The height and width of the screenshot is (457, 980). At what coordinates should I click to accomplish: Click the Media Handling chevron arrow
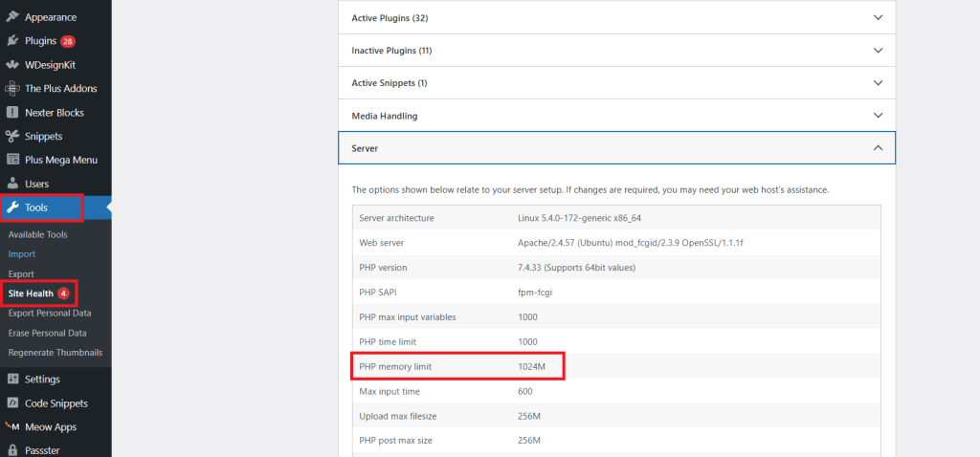coord(879,116)
